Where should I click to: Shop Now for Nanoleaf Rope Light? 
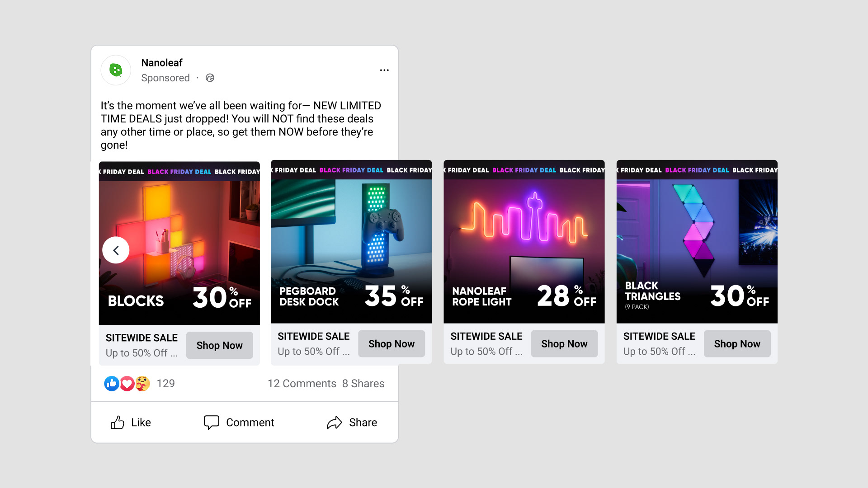click(x=564, y=344)
